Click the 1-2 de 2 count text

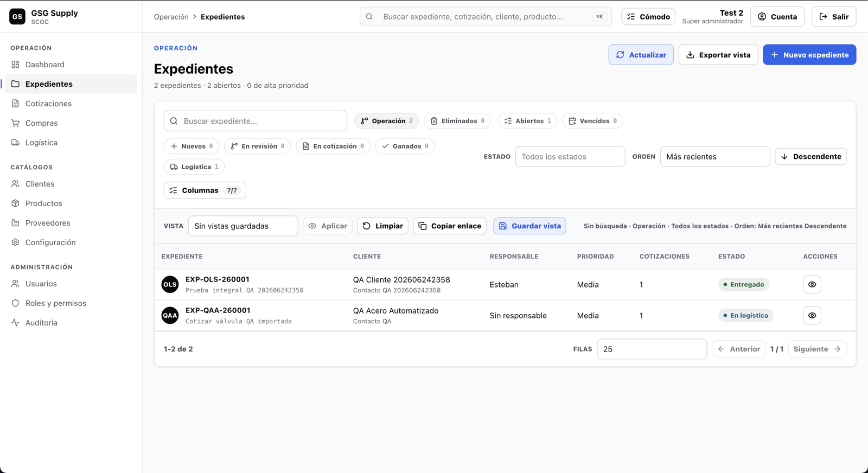(178, 349)
